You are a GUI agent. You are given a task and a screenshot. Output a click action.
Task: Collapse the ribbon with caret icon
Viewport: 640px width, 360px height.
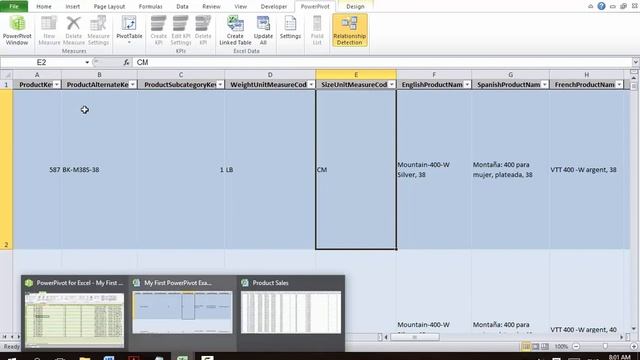tap(590, 7)
